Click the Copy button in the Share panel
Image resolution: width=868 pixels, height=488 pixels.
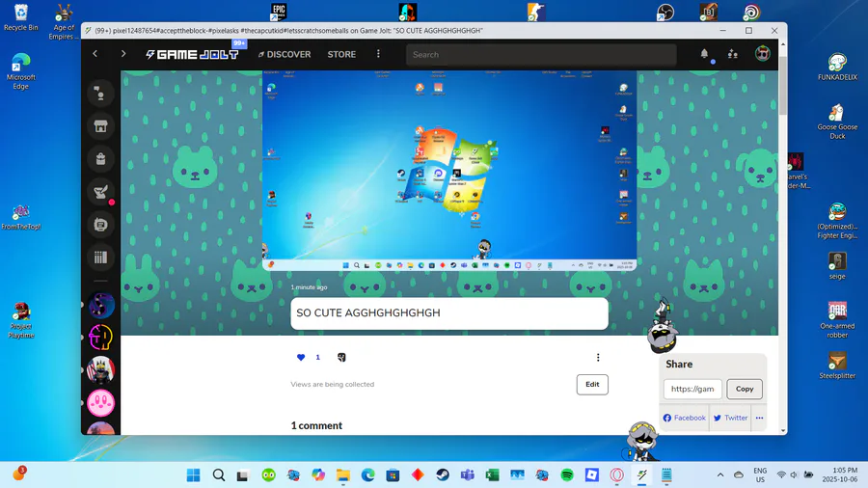pyautogui.click(x=744, y=389)
